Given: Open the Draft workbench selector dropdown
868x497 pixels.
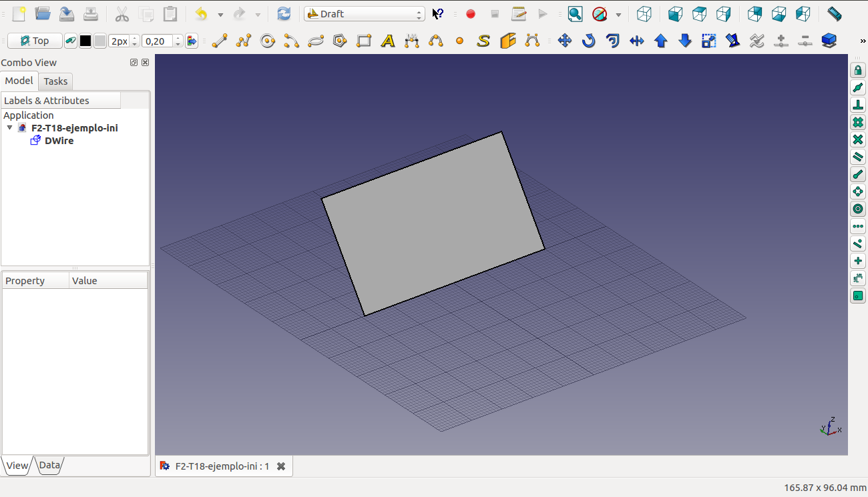Looking at the screenshot, I should (364, 14).
